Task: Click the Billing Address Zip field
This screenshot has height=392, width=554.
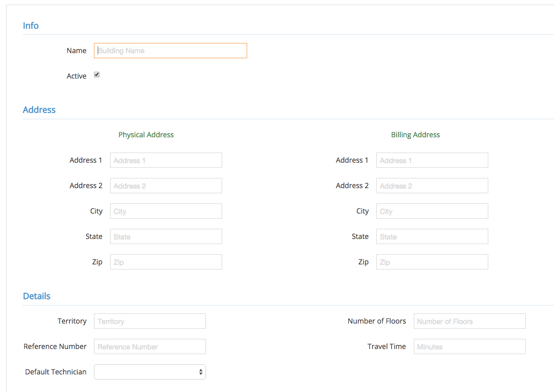Action: click(432, 262)
